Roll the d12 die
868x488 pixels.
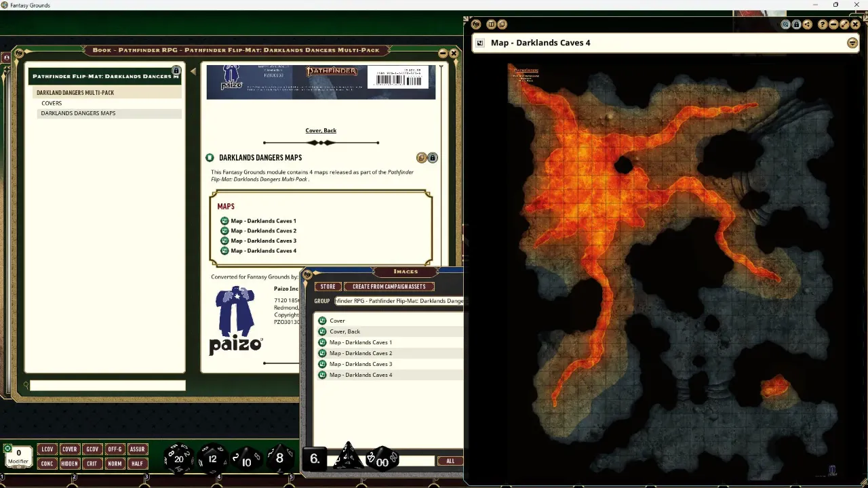point(212,459)
